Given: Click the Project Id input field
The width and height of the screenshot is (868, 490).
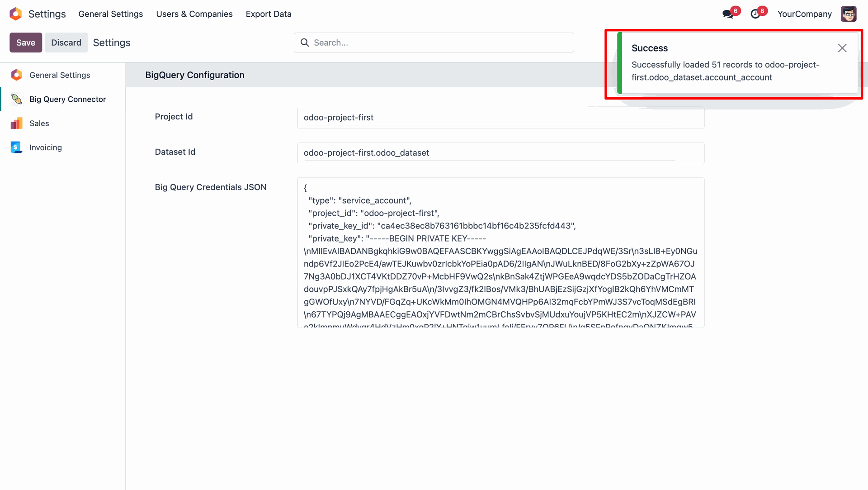Looking at the screenshot, I should [x=500, y=118].
